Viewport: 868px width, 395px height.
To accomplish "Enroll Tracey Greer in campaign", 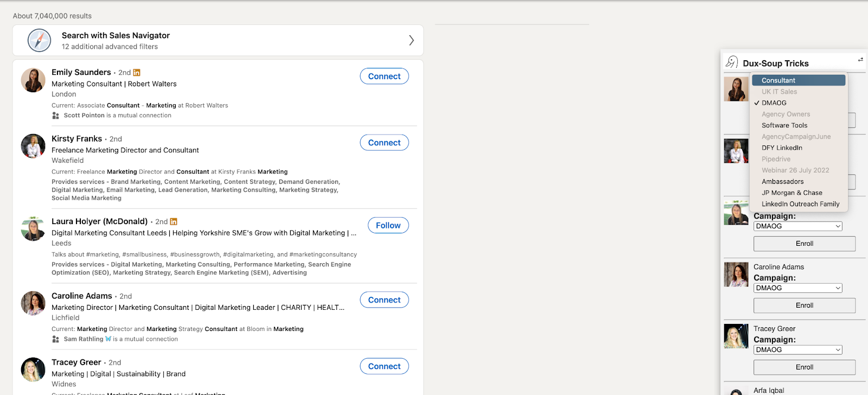I will tap(805, 367).
